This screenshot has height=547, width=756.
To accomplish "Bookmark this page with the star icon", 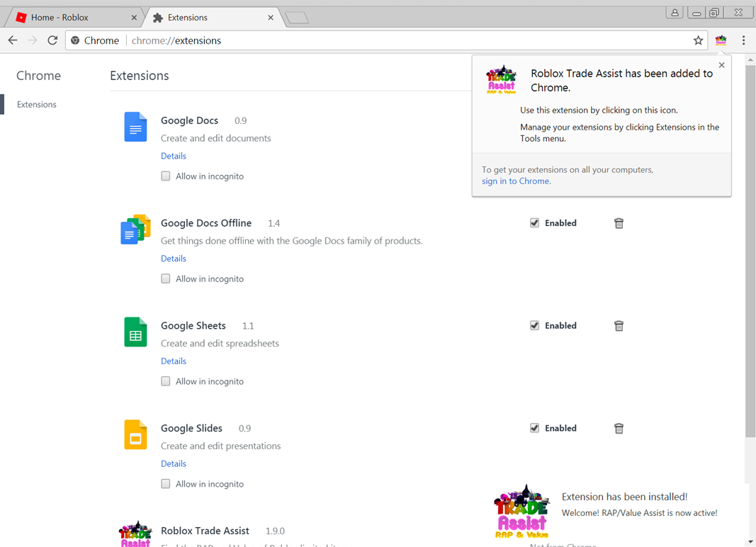I will [698, 40].
